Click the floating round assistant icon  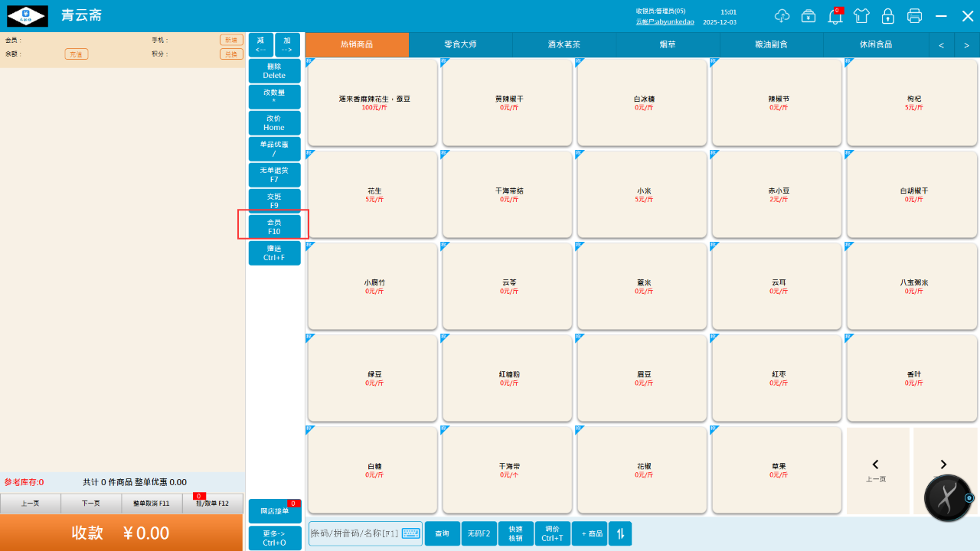coord(948,498)
